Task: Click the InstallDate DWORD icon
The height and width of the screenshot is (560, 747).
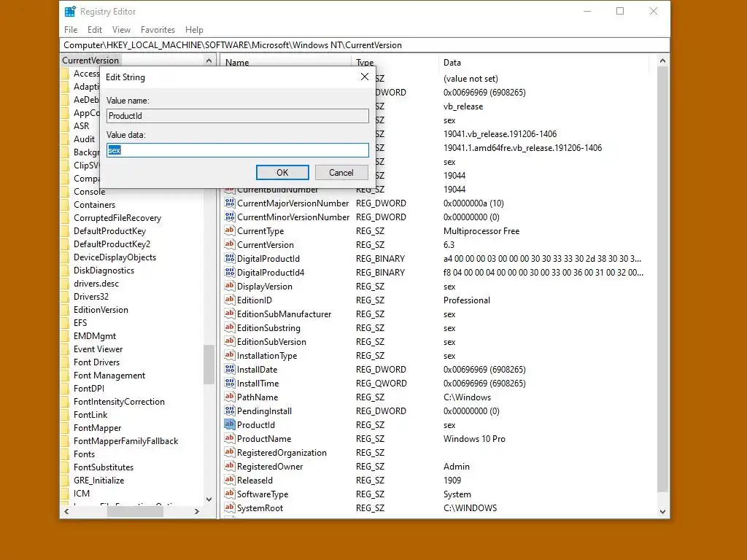Action: pos(230,369)
